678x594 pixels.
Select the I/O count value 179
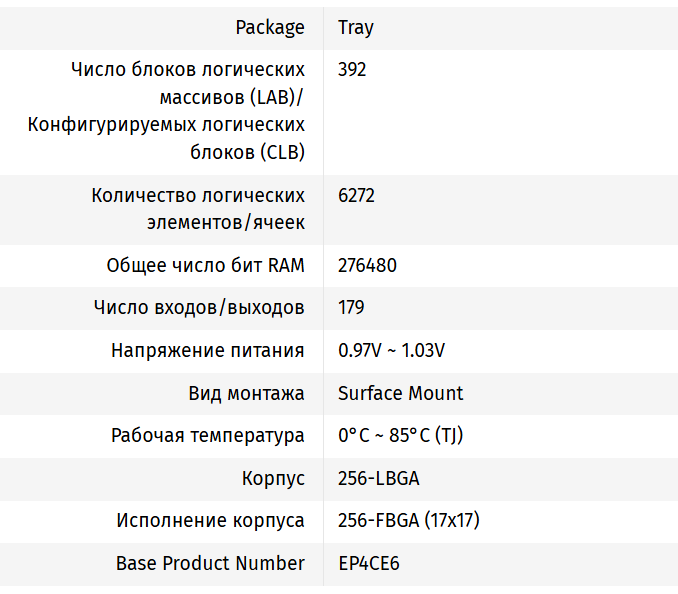pyautogui.click(x=351, y=308)
